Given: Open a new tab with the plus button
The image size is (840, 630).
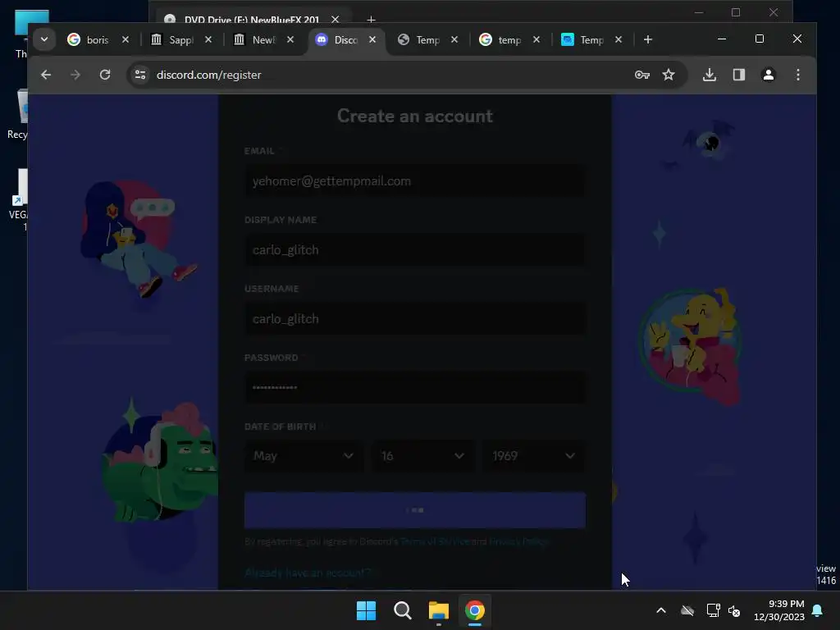Looking at the screenshot, I should (648, 39).
